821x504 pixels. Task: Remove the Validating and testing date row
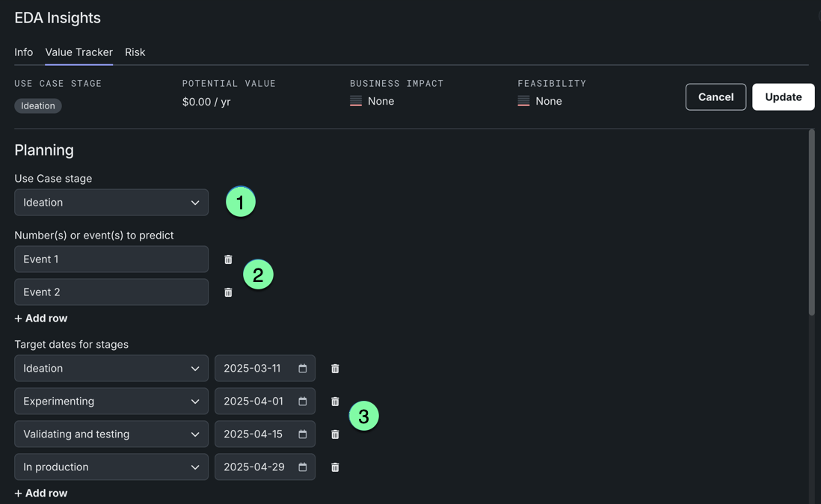point(335,434)
